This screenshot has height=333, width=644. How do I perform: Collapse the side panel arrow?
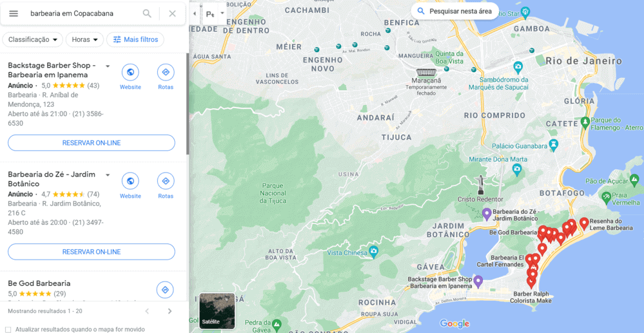tap(194, 14)
